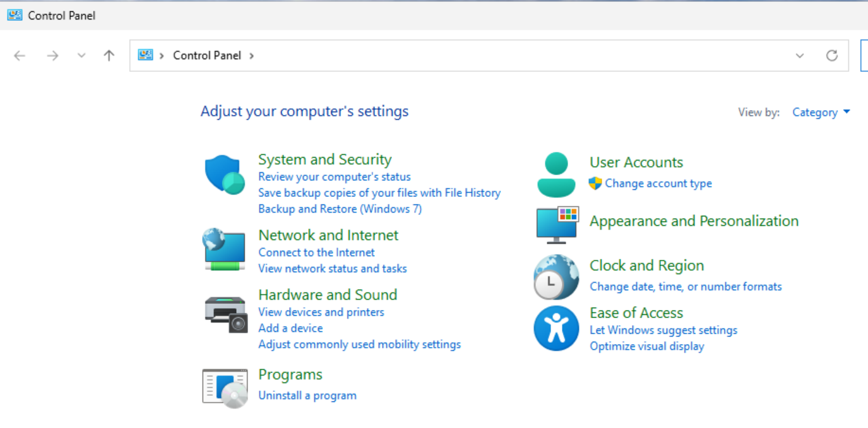Open Hardware and Sound heading
Viewport: 868px width, 428px height.
click(328, 295)
